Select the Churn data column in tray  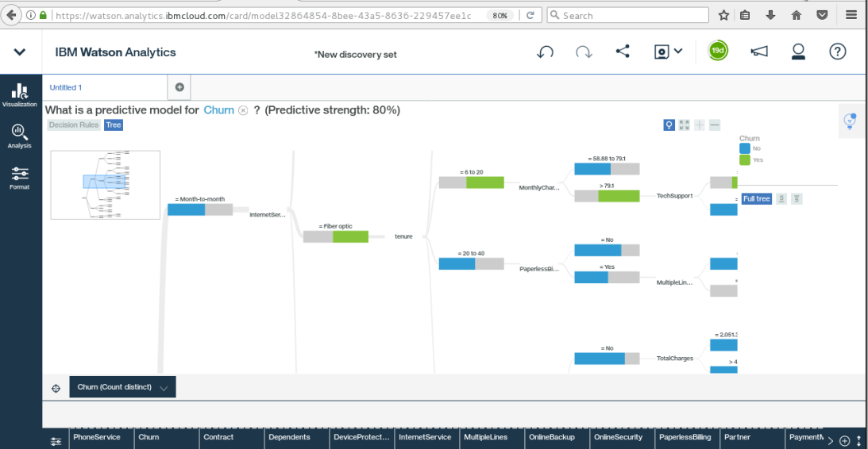pyautogui.click(x=166, y=437)
